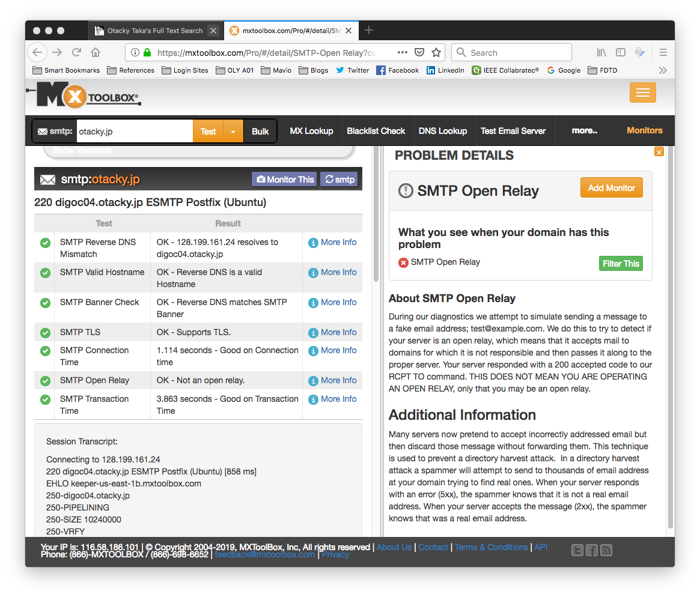Open More Info for SMTP TLS
Image resolution: width=700 pixels, height=597 pixels.
pos(333,332)
